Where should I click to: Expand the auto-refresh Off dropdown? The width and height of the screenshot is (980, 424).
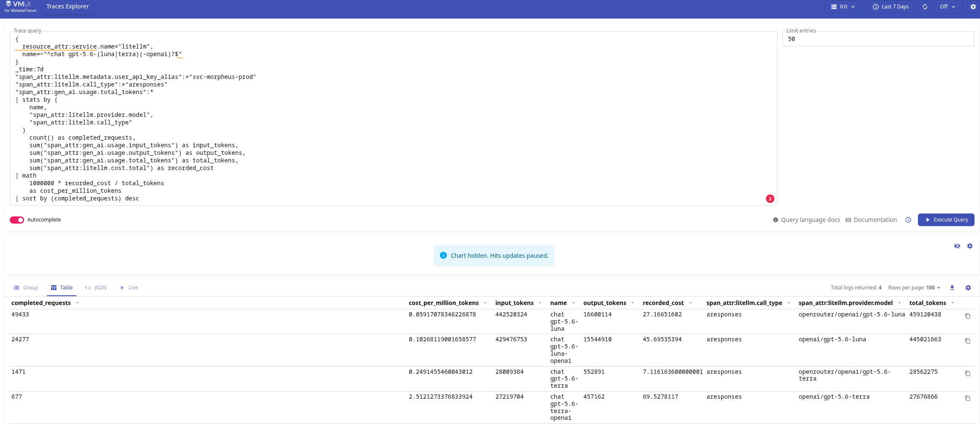(x=947, y=7)
